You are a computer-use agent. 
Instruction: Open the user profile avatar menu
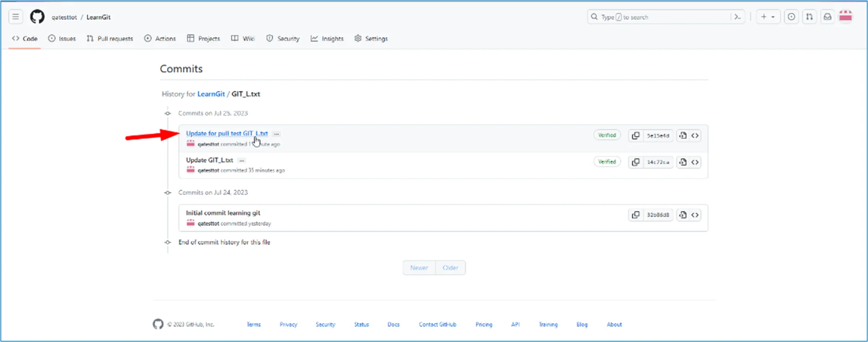(845, 17)
